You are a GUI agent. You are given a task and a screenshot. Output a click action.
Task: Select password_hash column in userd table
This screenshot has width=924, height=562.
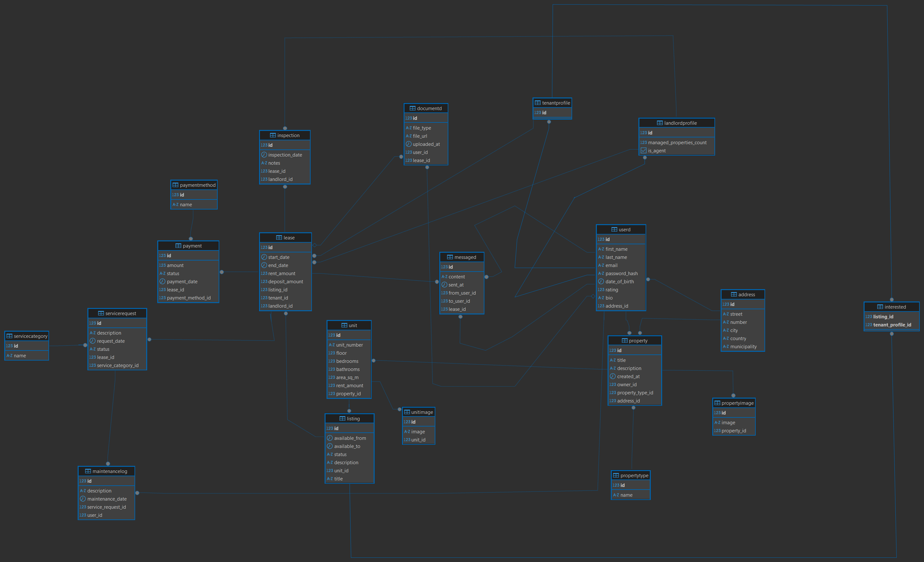click(621, 273)
